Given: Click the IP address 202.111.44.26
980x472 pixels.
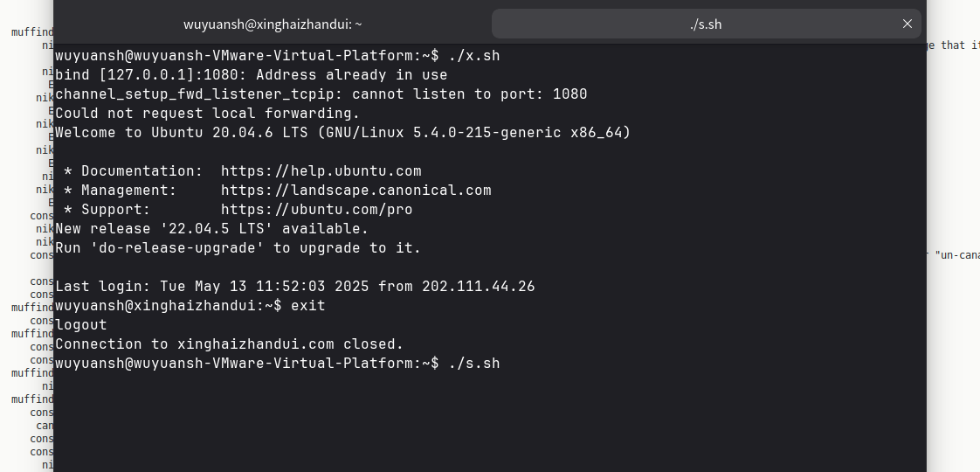Looking at the screenshot, I should [478, 287].
